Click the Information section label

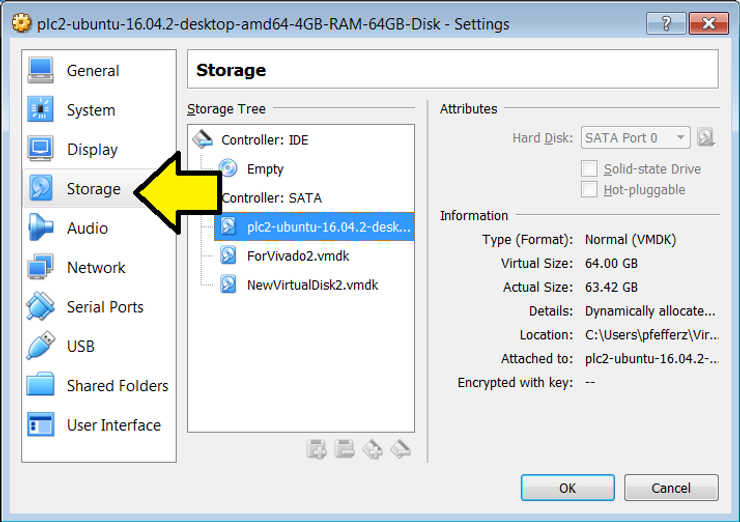pyautogui.click(x=474, y=216)
